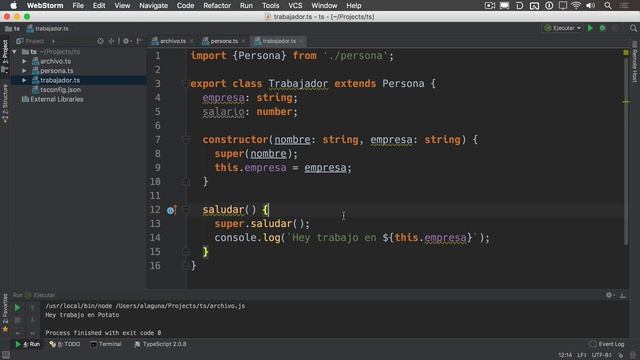Open macOS Spotlight search
Screen dimensions: 640x360
(x=608, y=6)
